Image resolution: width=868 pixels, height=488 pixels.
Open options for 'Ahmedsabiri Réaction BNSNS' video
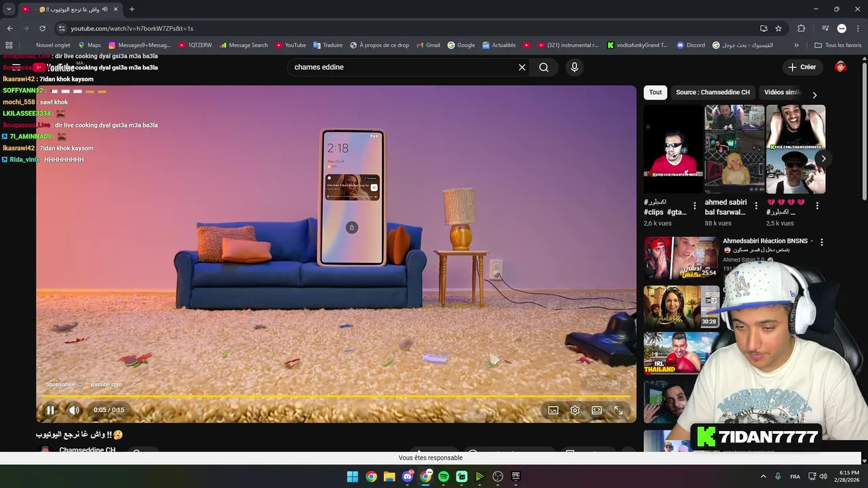(x=822, y=242)
